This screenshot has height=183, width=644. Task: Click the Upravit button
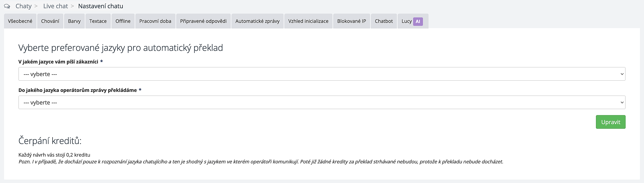pyautogui.click(x=610, y=122)
